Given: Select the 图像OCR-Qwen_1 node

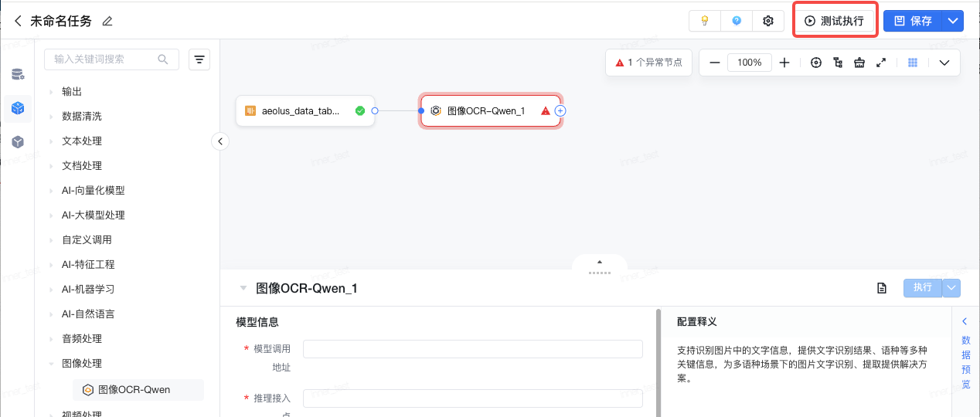Looking at the screenshot, I should coord(491,110).
